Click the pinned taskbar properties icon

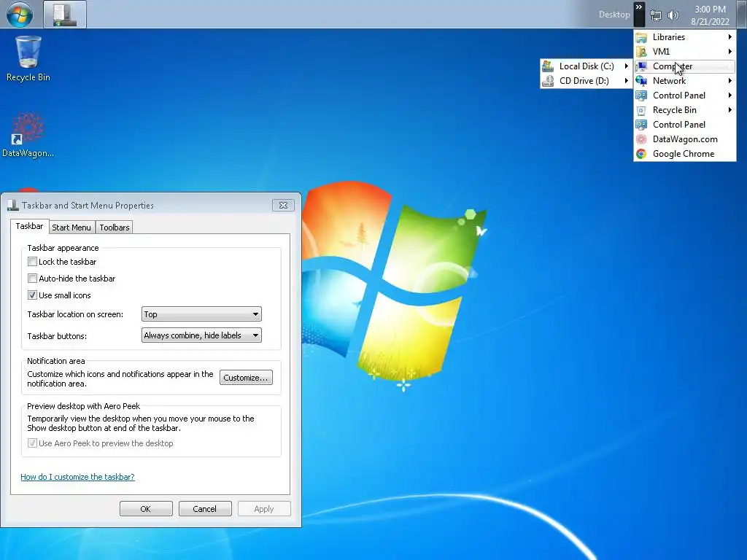point(65,15)
